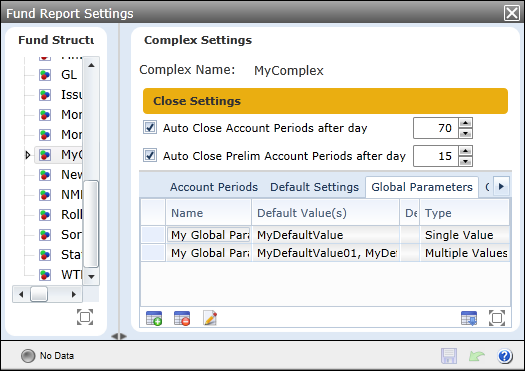
Task: Select the GL item in the fund tree
Action: pos(69,75)
